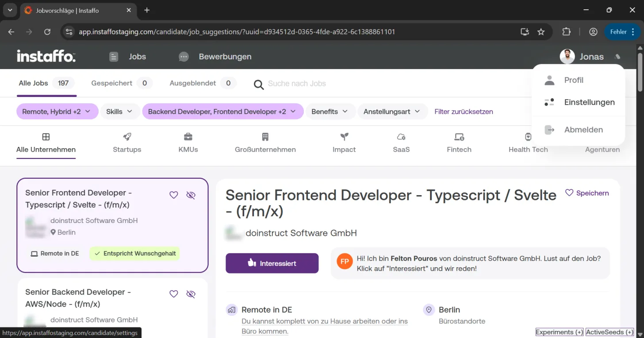Click the Speichern heart link in job details
The height and width of the screenshot is (338, 644).
point(587,193)
